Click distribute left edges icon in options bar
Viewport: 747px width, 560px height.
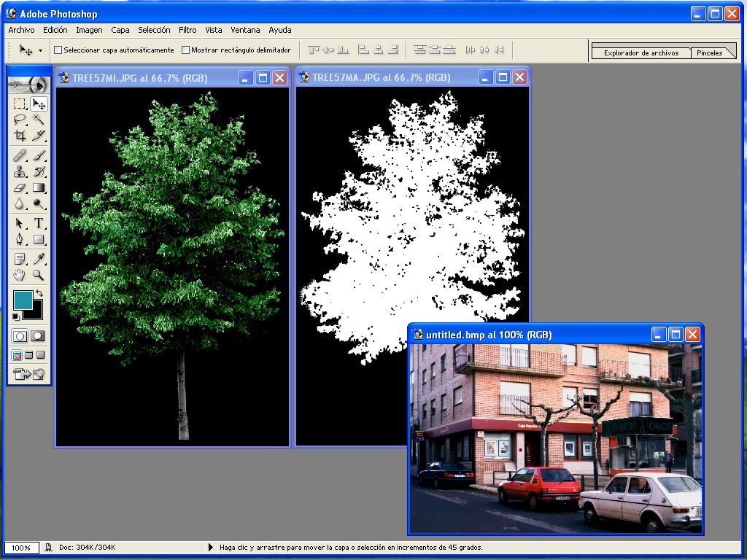coord(471,50)
